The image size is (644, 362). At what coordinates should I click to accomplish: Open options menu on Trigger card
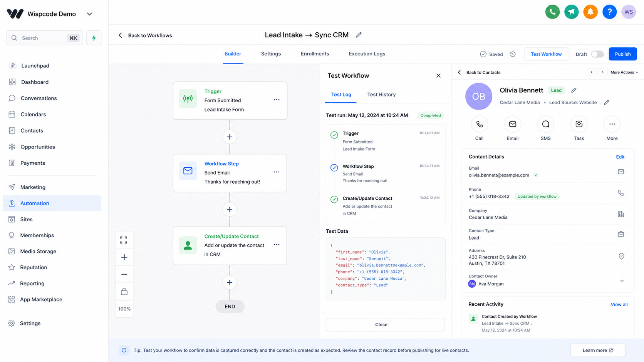tap(277, 100)
